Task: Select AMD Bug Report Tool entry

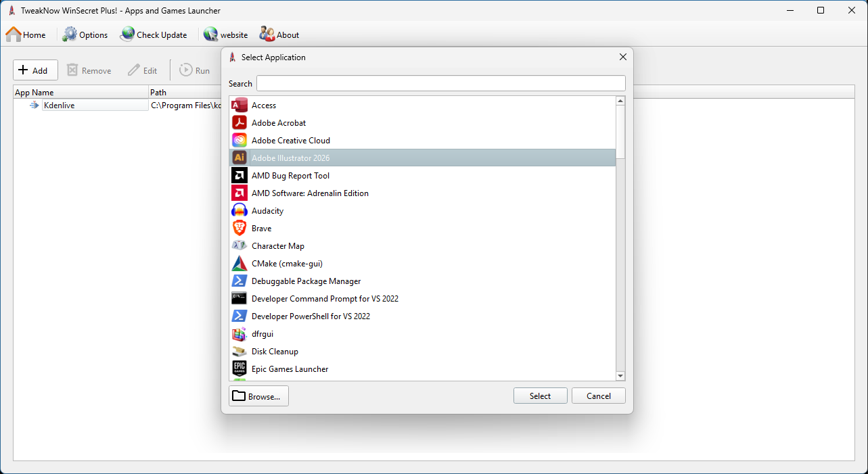Action: coord(290,176)
